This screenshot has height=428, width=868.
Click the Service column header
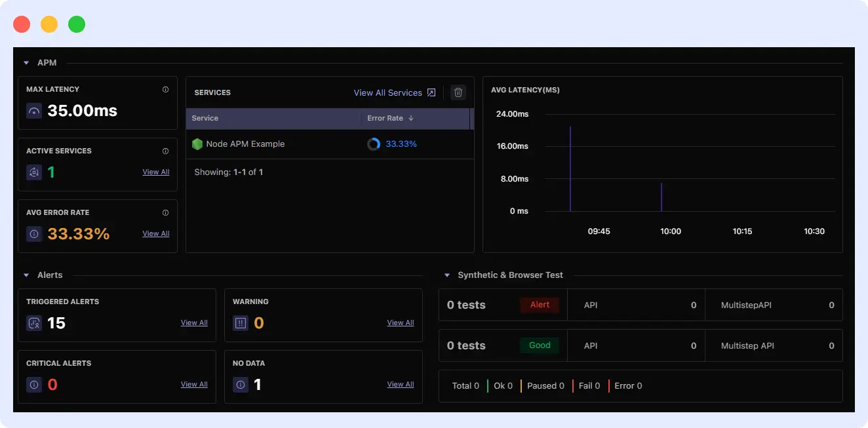pyautogui.click(x=205, y=119)
